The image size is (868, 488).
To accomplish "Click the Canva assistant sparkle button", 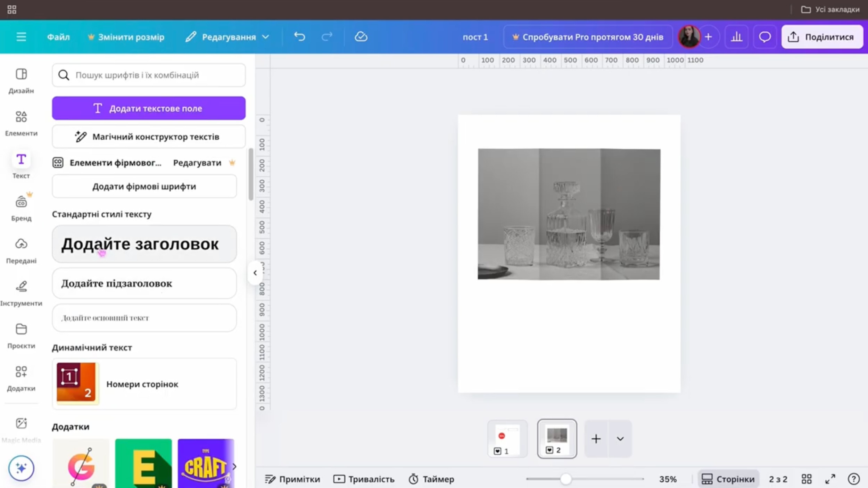I will pyautogui.click(x=21, y=468).
